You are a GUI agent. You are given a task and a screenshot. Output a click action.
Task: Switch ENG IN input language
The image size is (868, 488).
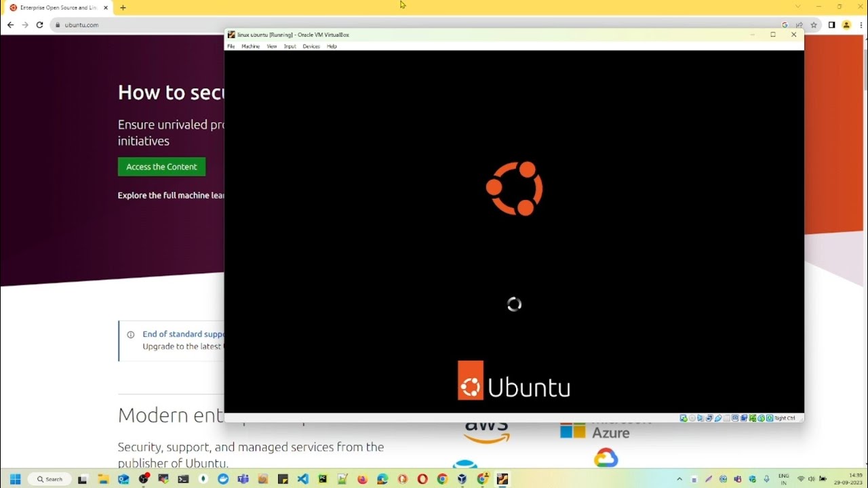pyautogui.click(x=783, y=479)
